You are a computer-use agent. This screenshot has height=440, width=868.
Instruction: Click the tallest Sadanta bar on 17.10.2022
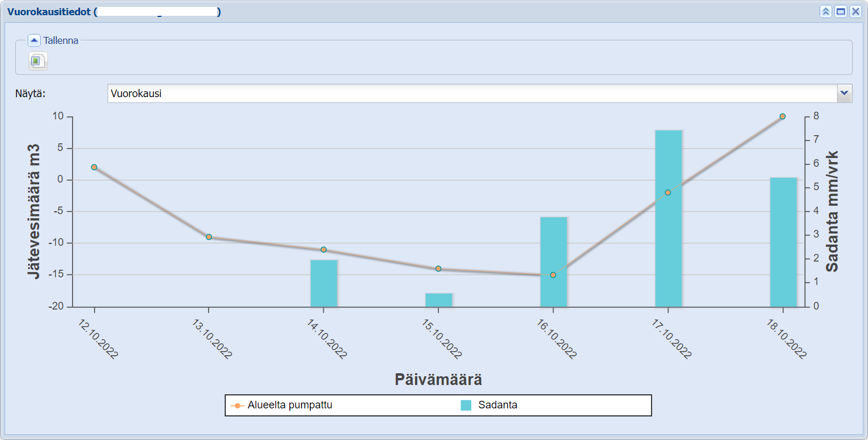coord(669,218)
